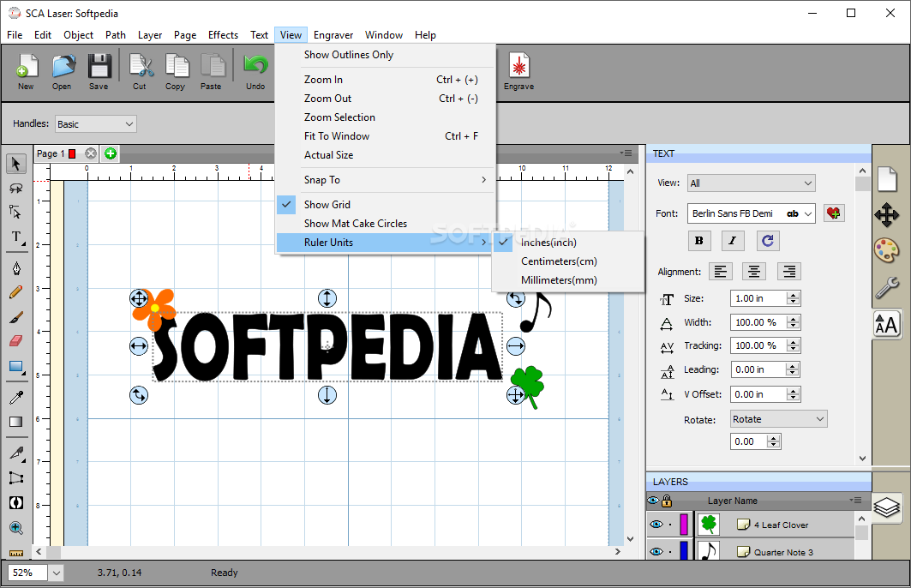911x588 pixels.
Task: Toggle Bold text formatting
Action: [x=699, y=241]
